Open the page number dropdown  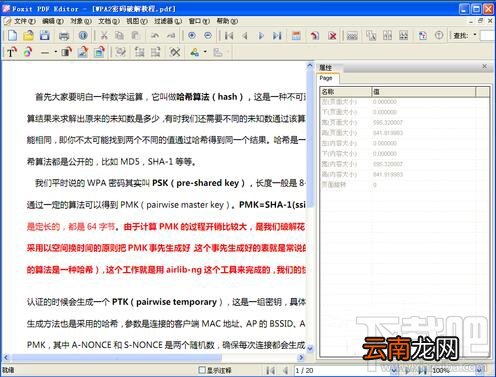point(393,370)
